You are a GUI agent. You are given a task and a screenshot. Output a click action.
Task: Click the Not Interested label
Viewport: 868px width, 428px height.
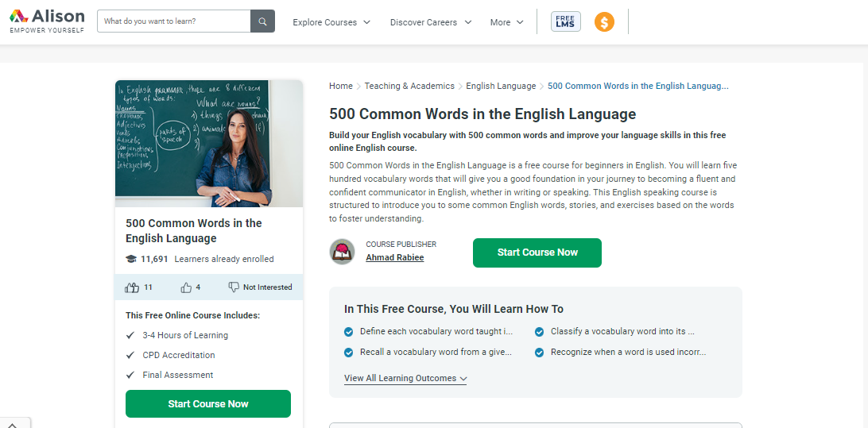click(267, 287)
